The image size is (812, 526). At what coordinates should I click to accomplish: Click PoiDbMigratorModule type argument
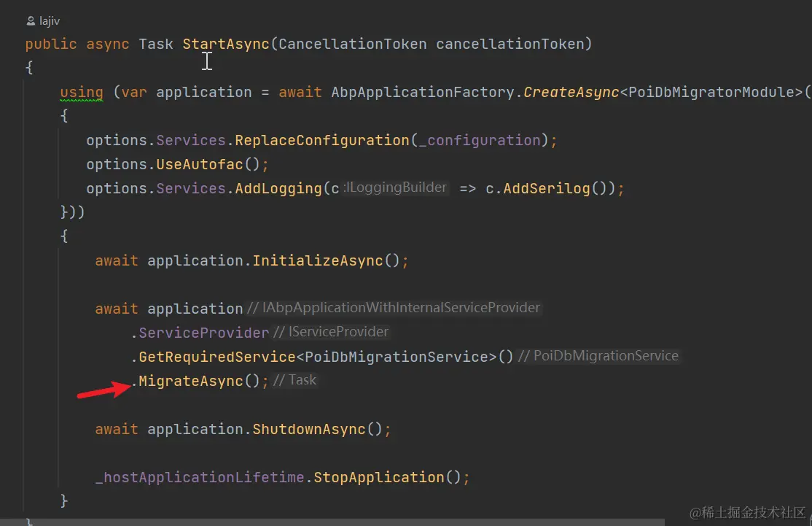(x=711, y=92)
